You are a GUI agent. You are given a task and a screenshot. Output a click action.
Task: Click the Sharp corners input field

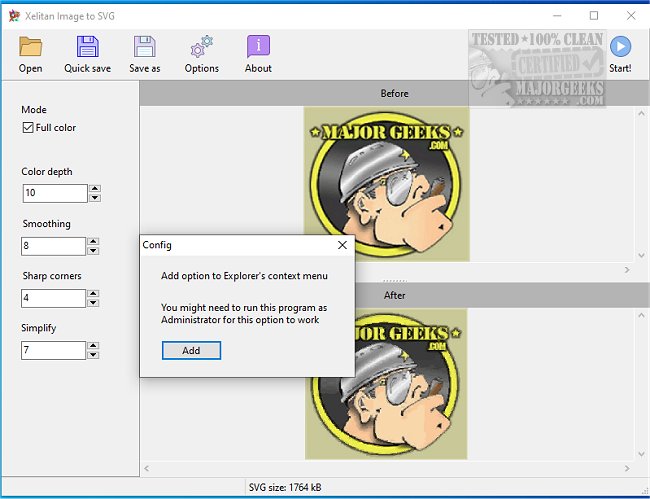[53, 298]
